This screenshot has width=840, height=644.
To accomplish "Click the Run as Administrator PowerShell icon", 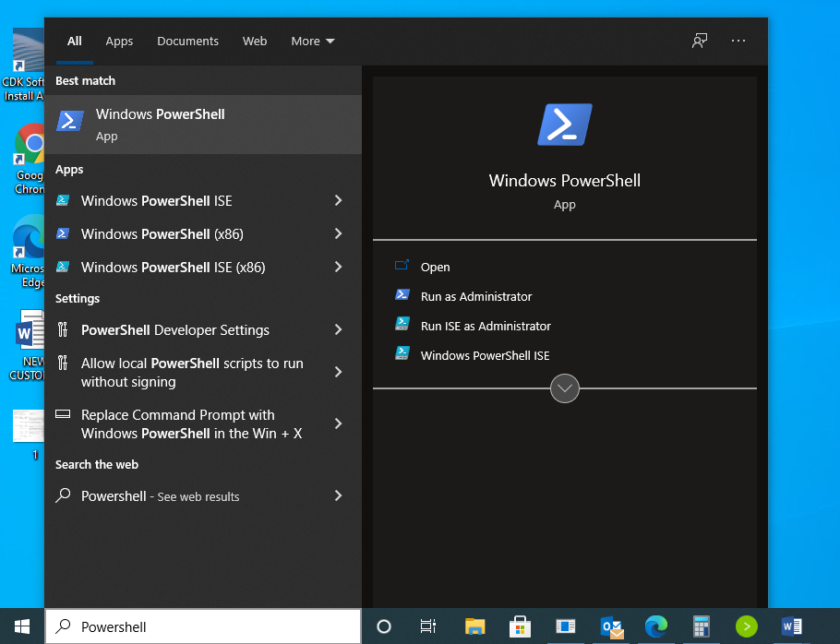I will point(402,295).
